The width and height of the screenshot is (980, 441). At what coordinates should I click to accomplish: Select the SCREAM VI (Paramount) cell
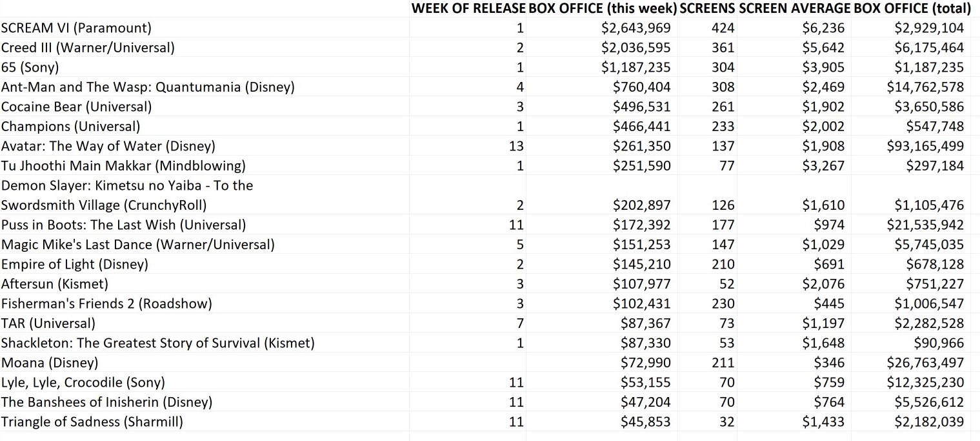[x=76, y=28]
